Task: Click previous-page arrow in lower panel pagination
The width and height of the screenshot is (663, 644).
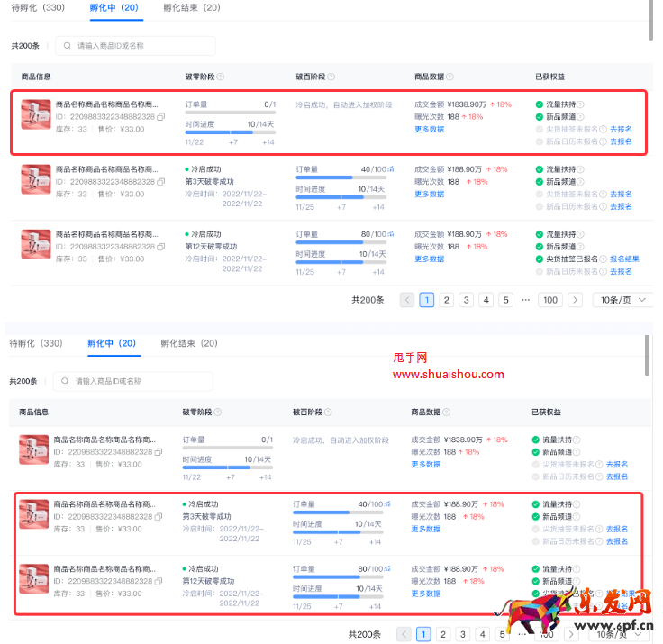Action: [404, 634]
